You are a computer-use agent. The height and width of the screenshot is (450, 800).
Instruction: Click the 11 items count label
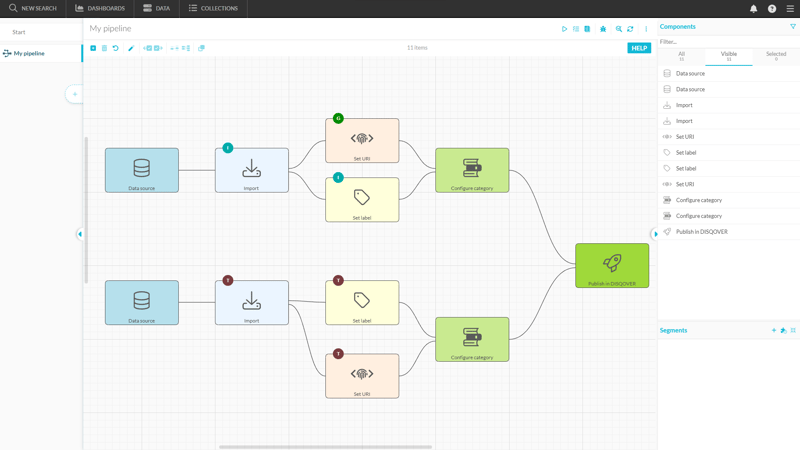(x=417, y=47)
